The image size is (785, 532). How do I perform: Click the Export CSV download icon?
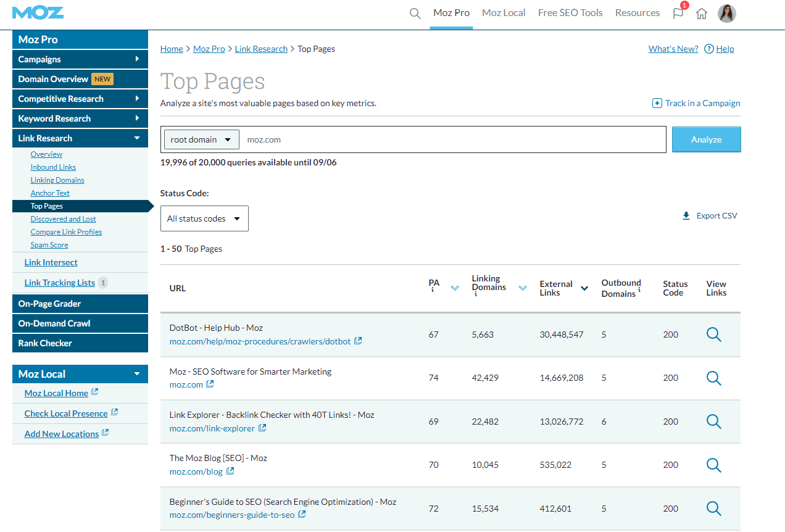click(x=686, y=215)
